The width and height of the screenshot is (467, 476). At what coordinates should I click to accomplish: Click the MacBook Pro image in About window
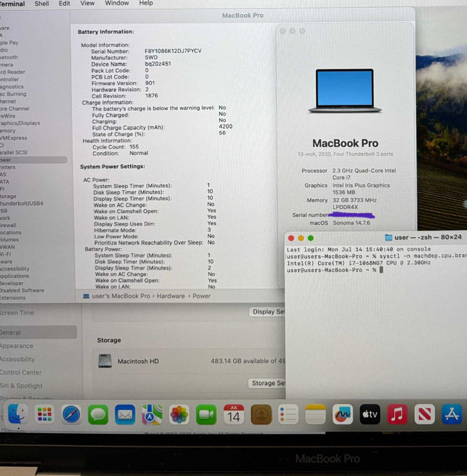(345, 90)
